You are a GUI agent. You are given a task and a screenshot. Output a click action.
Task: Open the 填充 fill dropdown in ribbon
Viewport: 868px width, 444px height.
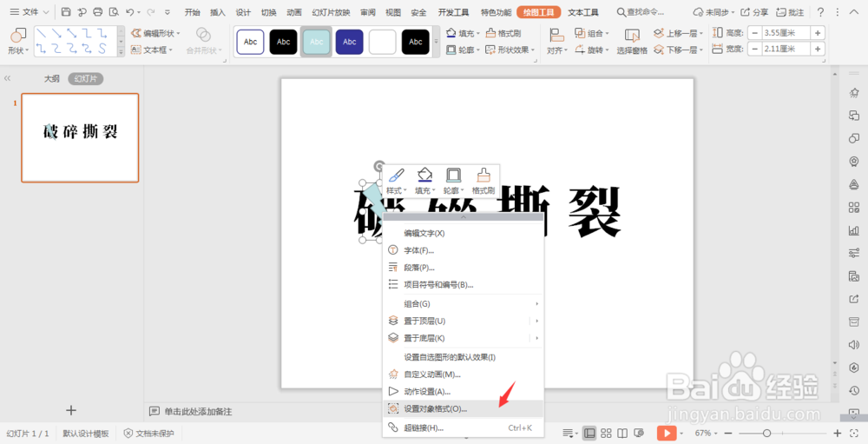463,33
